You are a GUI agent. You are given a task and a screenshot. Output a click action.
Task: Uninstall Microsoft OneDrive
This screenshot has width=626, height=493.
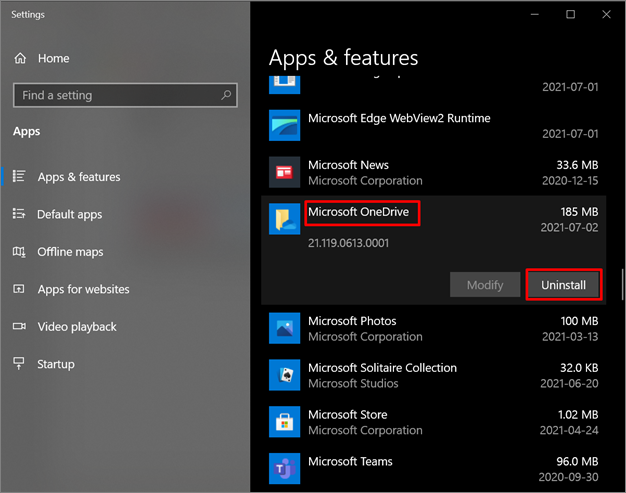tap(564, 285)
